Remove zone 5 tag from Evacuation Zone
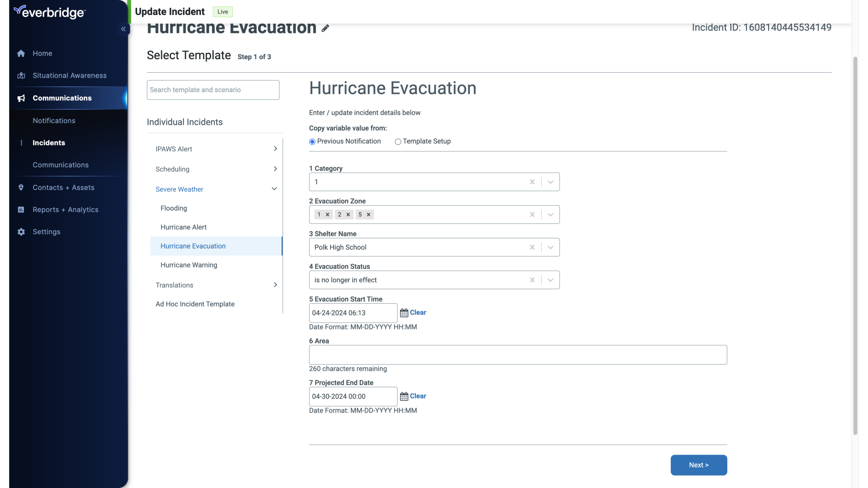 coord(368,215)
